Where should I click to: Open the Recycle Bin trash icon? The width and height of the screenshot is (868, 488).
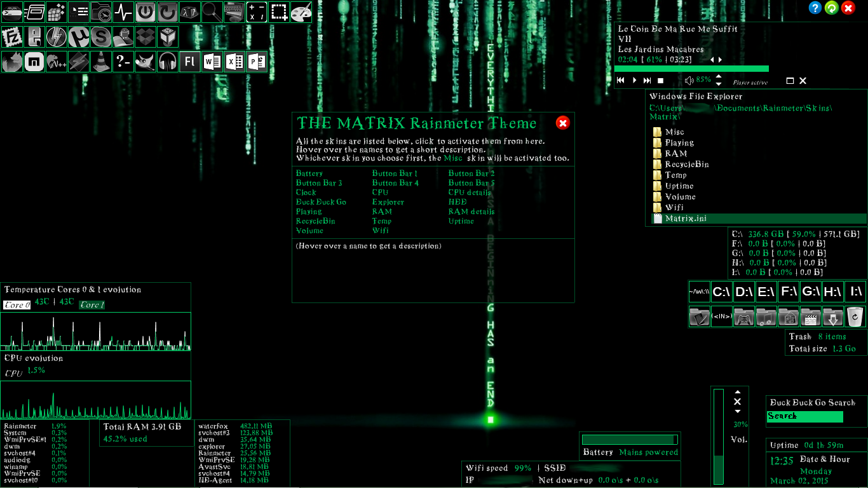coord(855,316)
